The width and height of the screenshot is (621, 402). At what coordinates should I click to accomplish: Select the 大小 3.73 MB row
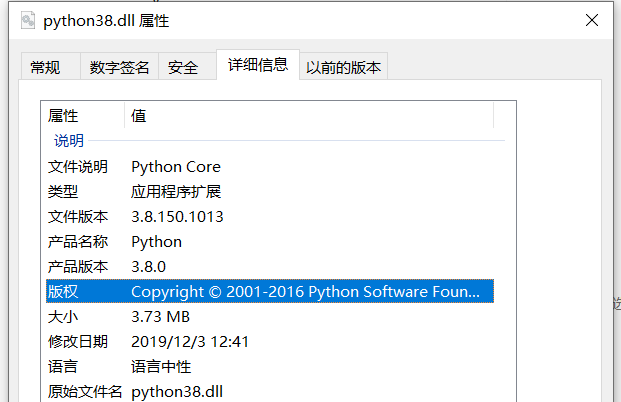[270, 316]
